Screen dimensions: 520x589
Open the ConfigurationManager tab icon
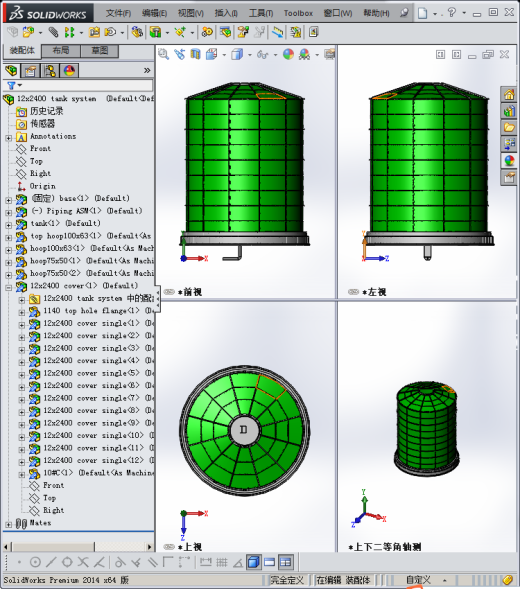click(50, 70)
